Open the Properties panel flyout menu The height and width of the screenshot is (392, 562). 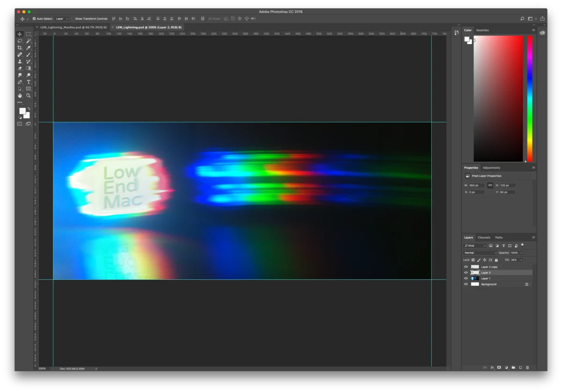(533, 167)
